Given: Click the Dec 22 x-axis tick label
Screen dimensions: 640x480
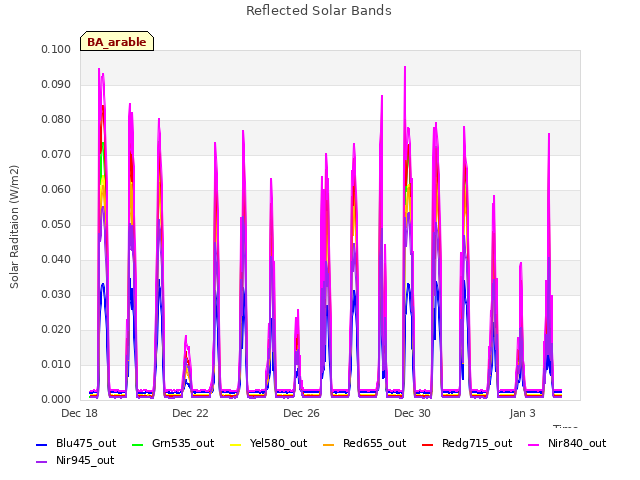Looking at the screenshot, I should point(190,413).
